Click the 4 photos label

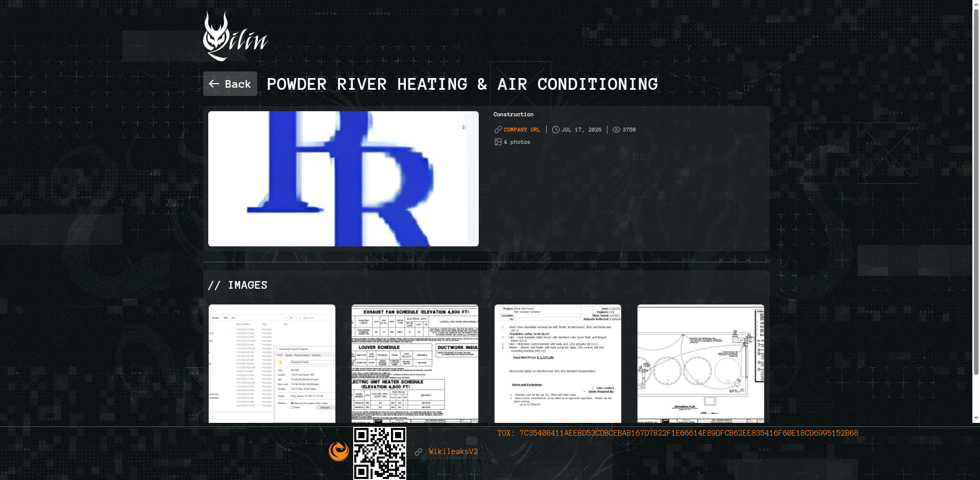(x=517, y=142)
